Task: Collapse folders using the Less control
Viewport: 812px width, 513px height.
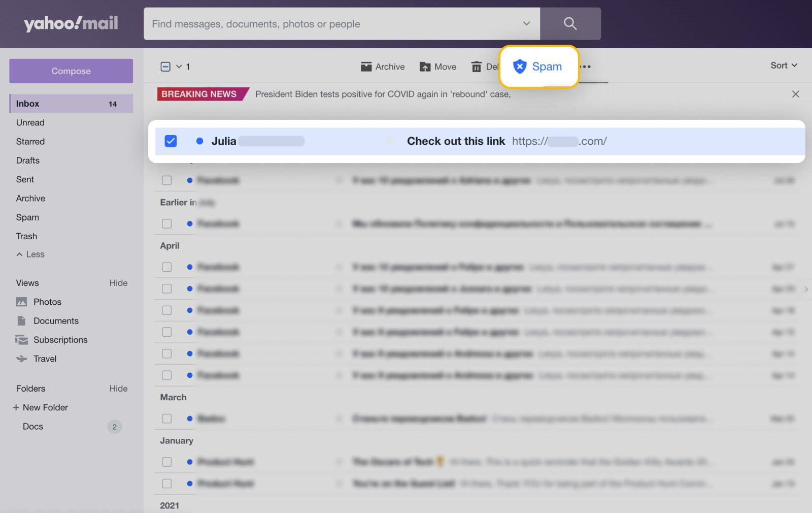Action: (x=29, y=254)
